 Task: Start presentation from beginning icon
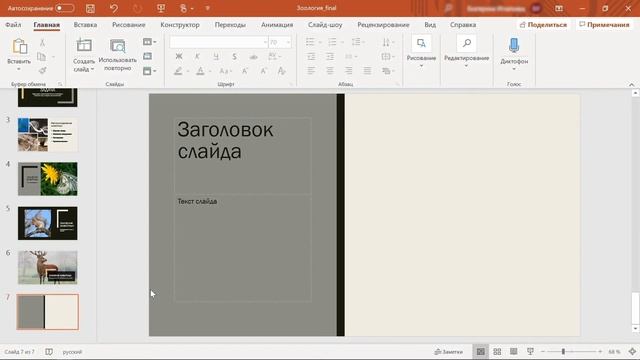(161, 8)
